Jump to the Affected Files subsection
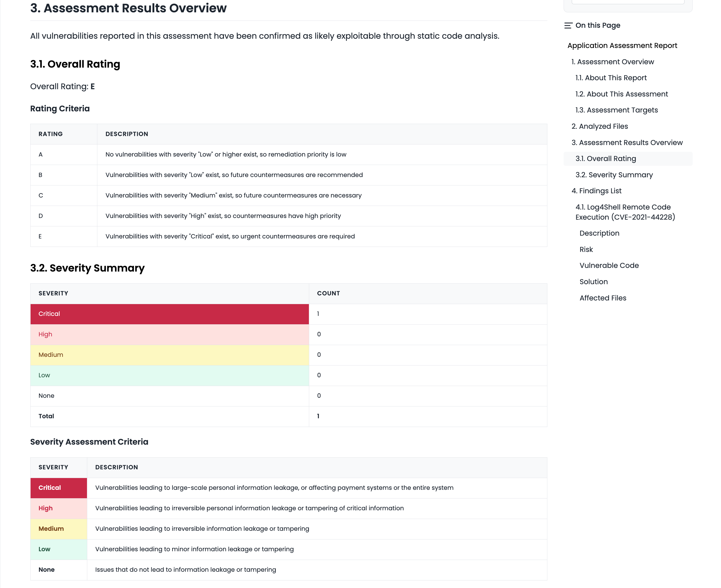The height and width of the screenshot is (588, 721). (603, 298)
